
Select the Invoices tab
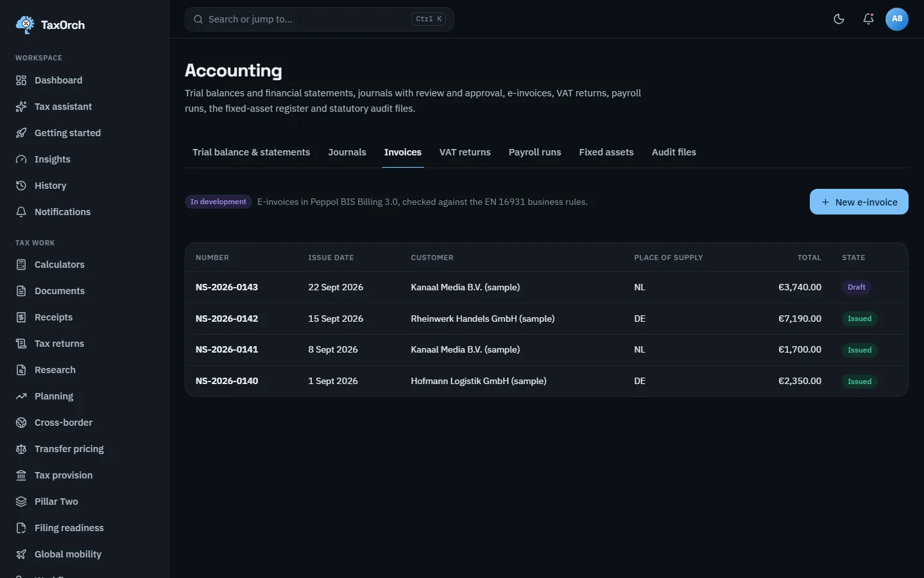[403, 152]
